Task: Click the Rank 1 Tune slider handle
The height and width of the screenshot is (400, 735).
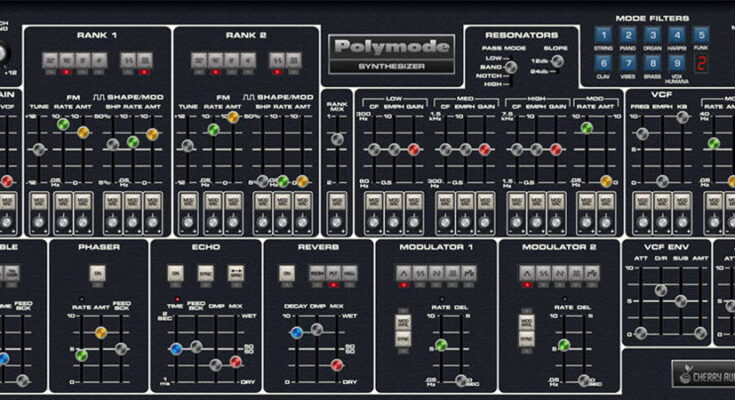Action: tap(38, 149)
